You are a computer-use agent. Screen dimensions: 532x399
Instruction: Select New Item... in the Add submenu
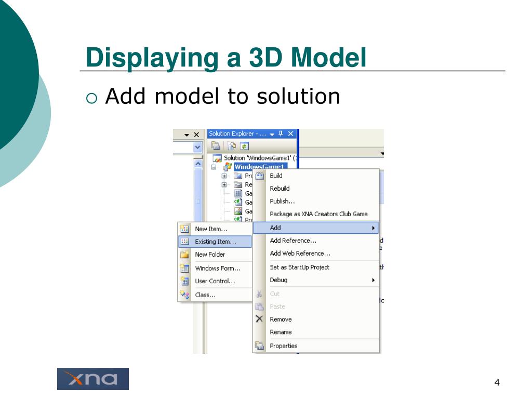click(x=215, y=229)
